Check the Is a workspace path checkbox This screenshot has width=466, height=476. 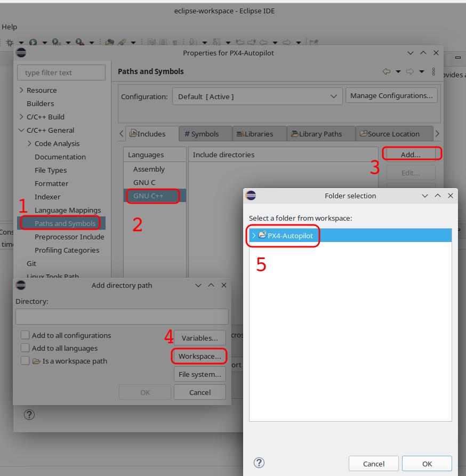tap(25, 361)
